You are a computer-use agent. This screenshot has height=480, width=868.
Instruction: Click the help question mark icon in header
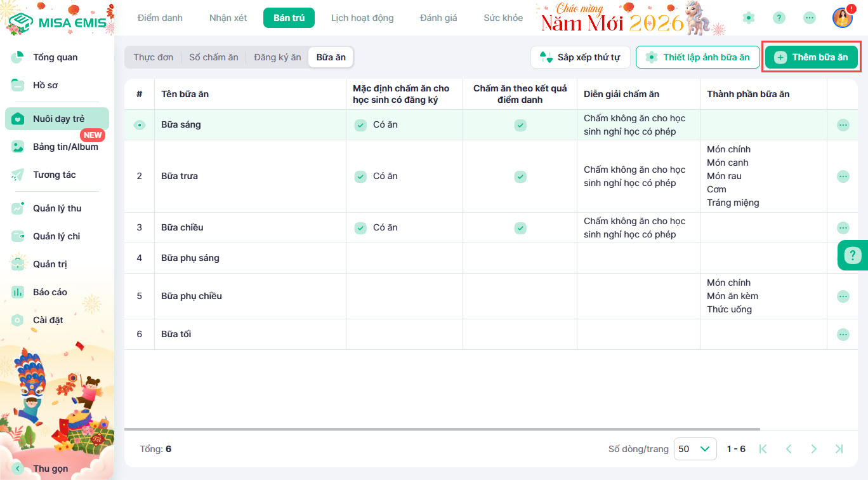[779, 18]
